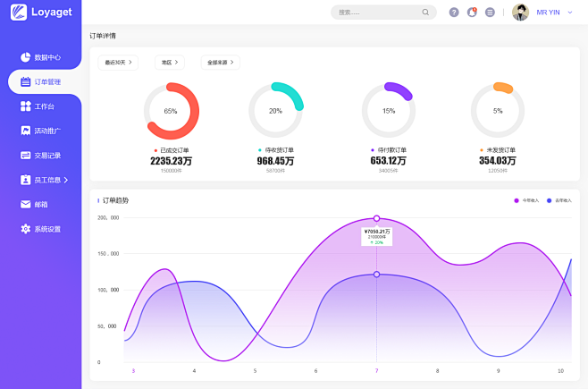
Task: Open 交易记录 via its card icon
Action: coord(25,156)
